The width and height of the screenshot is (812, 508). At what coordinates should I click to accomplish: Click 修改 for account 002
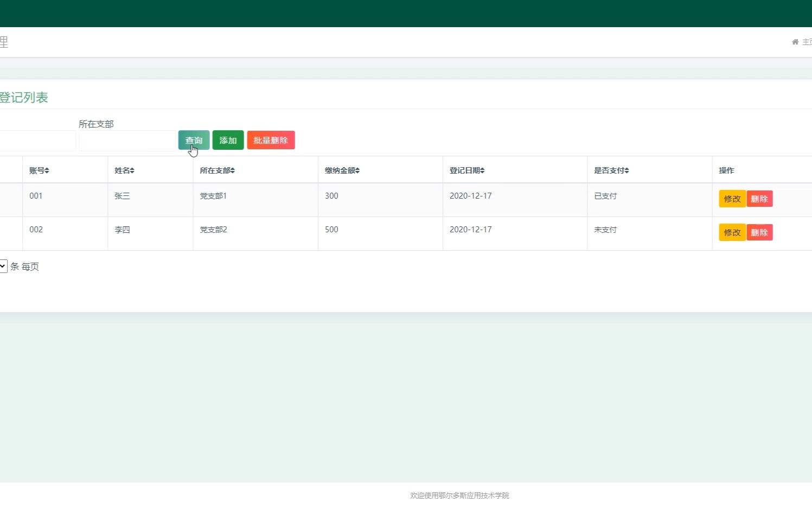pyautogui.click(x=732, y=232)
